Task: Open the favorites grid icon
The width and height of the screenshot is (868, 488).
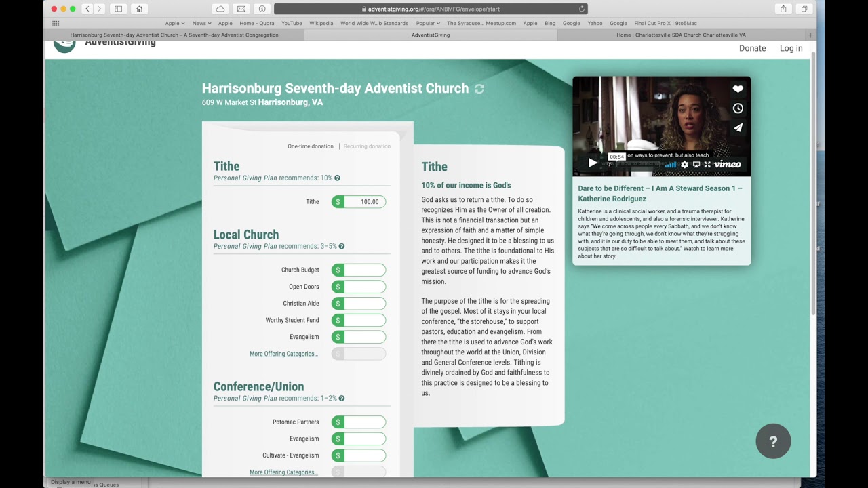Action: [x=56, y=23]
